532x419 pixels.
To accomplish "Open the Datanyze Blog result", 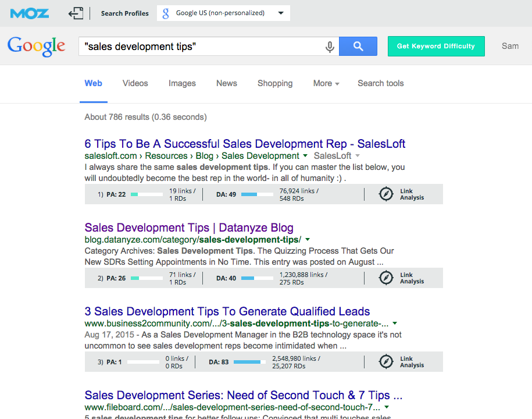I will click(x=189, y=228).
